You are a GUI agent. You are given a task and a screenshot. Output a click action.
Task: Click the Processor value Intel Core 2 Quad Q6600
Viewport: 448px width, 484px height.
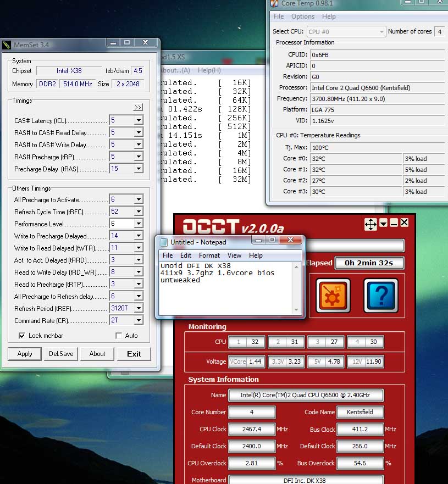coord(377,88)
